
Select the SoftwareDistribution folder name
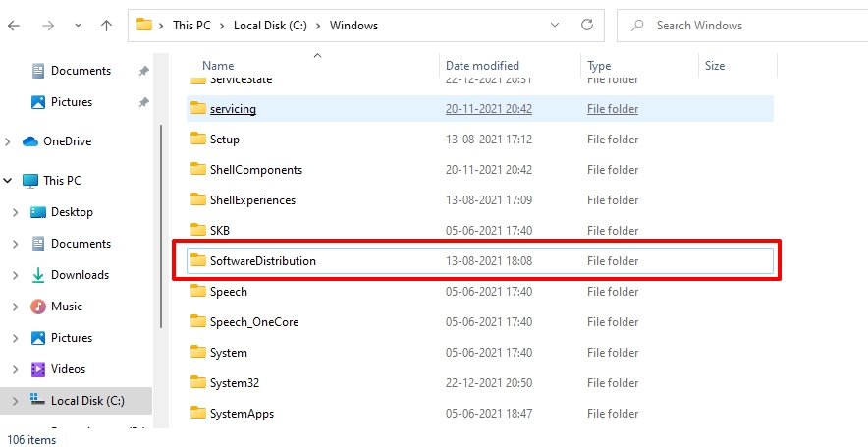tap(263, 261)
